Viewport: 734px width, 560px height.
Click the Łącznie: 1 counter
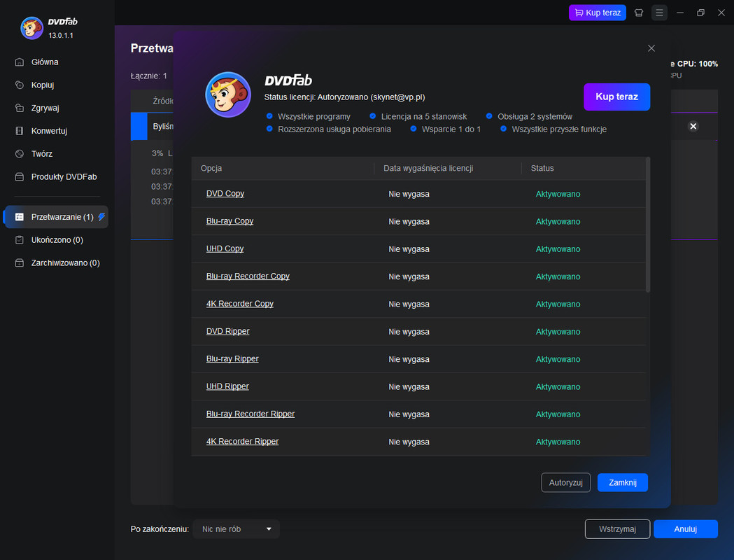tap(149, 76)
